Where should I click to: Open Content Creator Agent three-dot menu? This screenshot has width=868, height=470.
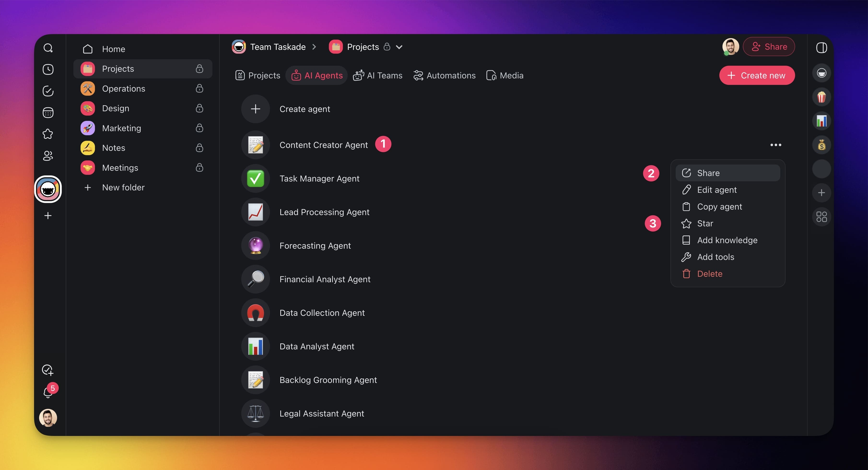pyautogui.click(x=775, y=145)
